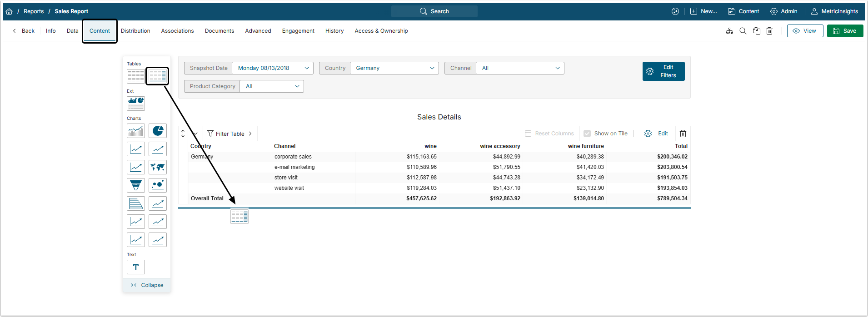Image resolution: width=868 pixels, height=317 pixels.
Task: Choose the funnel chart icon
Action: point(136,185)
